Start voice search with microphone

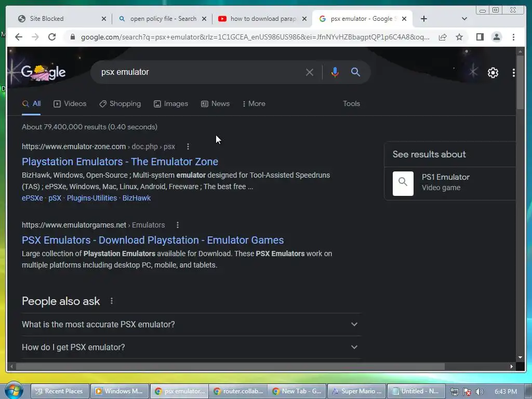pyautogui.click(x=335, y=72)
